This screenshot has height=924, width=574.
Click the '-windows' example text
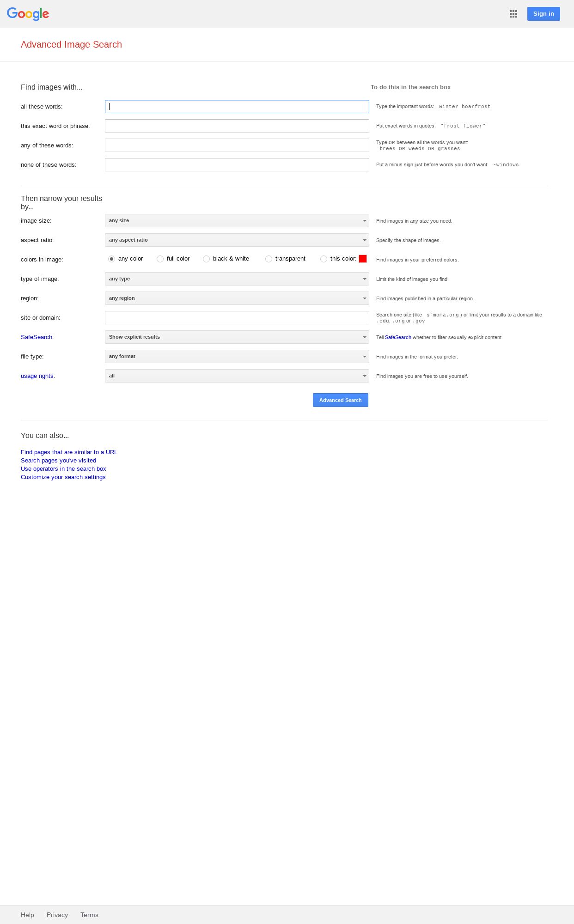tap(506, 165)
